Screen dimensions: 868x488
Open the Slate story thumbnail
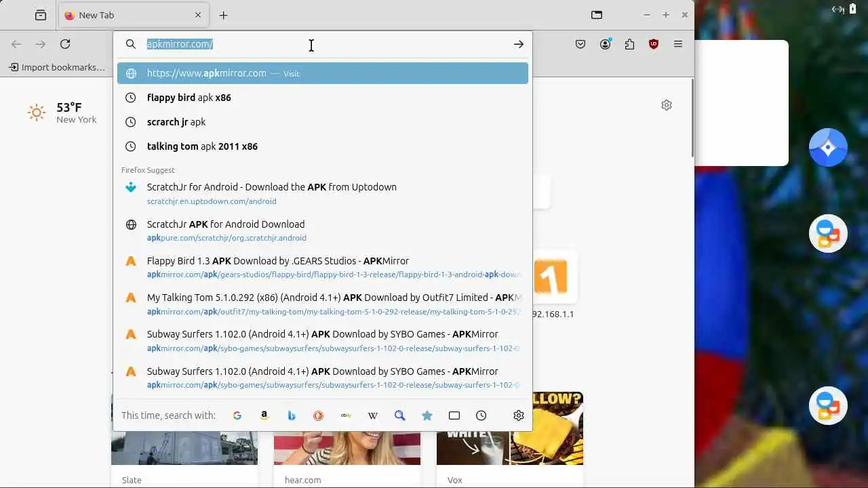[184, 428]
